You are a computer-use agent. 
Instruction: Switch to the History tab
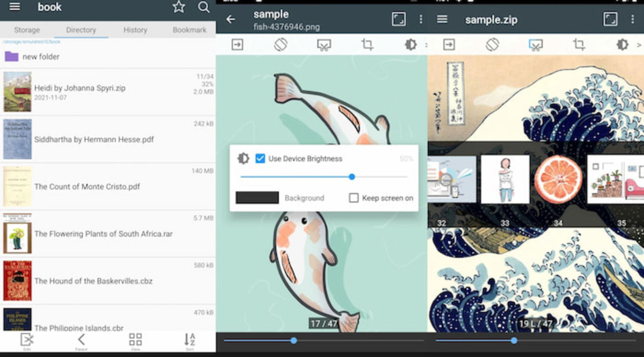point(135,30)
